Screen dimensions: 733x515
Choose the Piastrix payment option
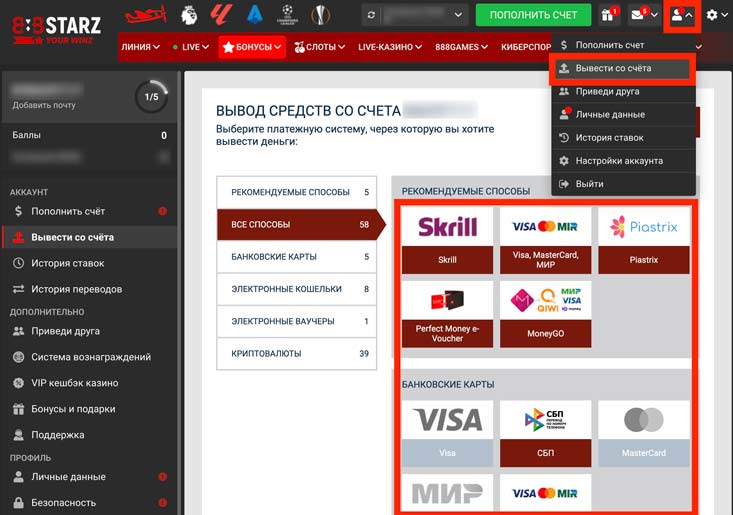pos(643,240)
